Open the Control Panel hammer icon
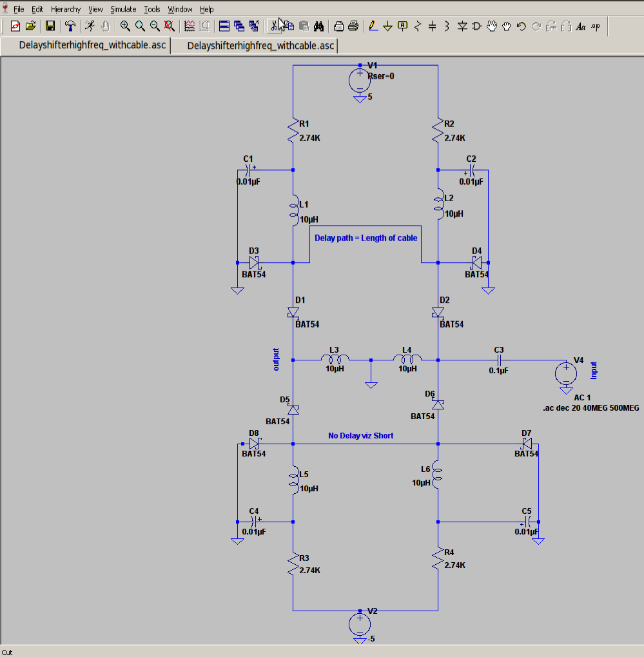644x657 pixels. click(70, 26)
